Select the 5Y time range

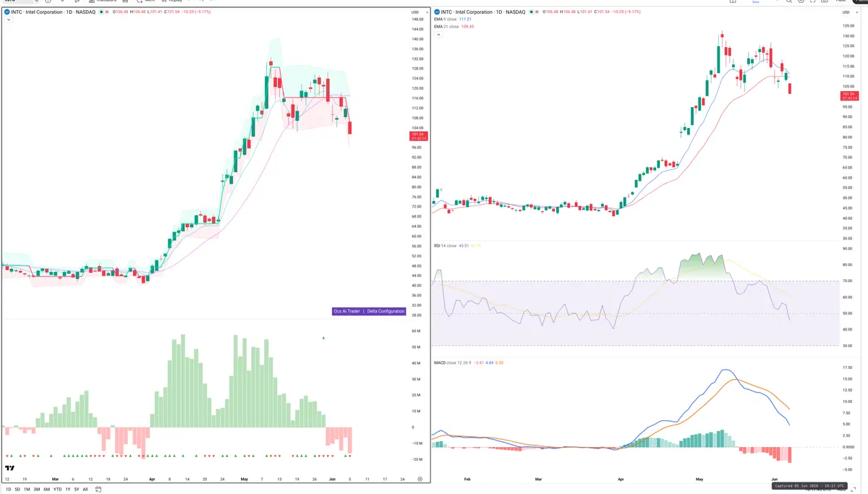(x=77, y=489)
